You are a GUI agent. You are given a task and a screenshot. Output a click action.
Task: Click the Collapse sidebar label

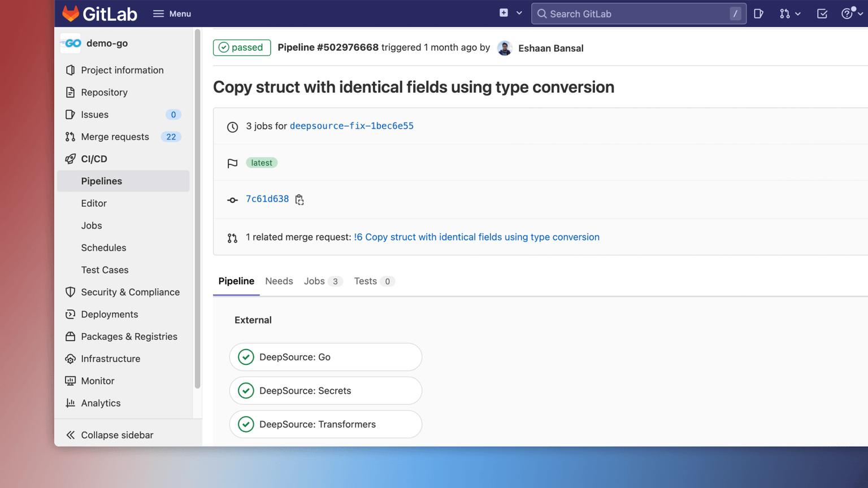tap(117, 435)
